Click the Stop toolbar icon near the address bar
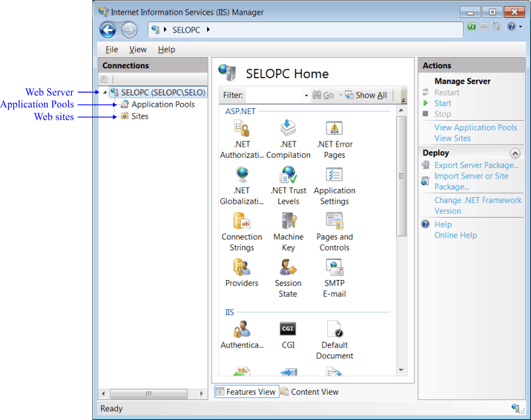Screen dimensions: 531x420 point(485,27)
